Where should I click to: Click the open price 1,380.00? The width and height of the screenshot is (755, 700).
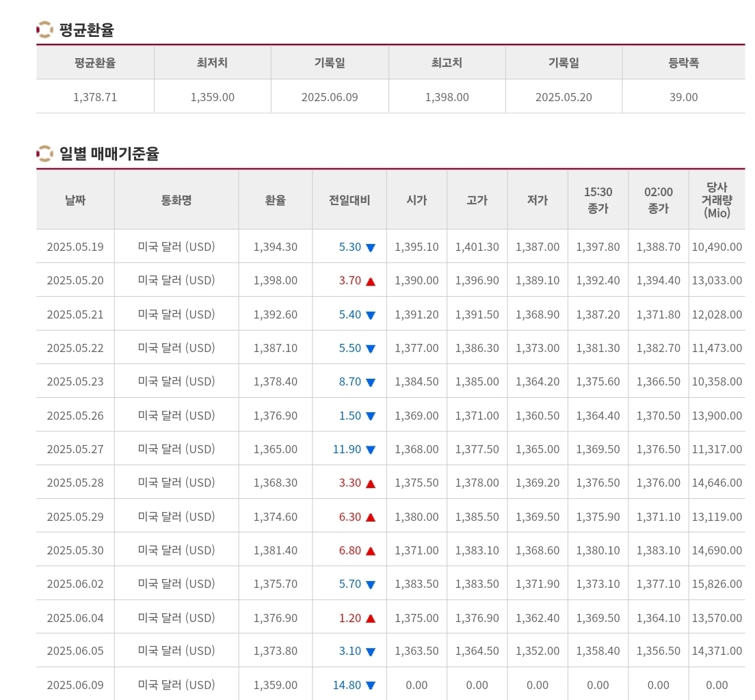[416, 517]
